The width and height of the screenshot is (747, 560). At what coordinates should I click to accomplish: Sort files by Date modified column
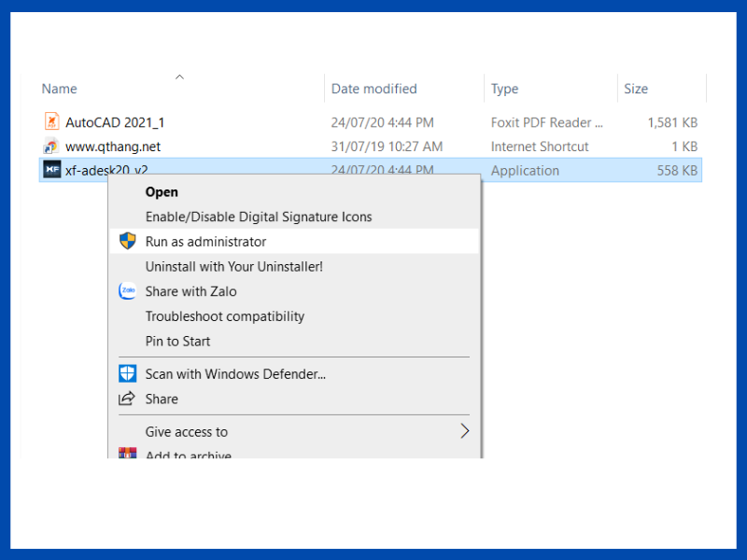tap(373, 89)
